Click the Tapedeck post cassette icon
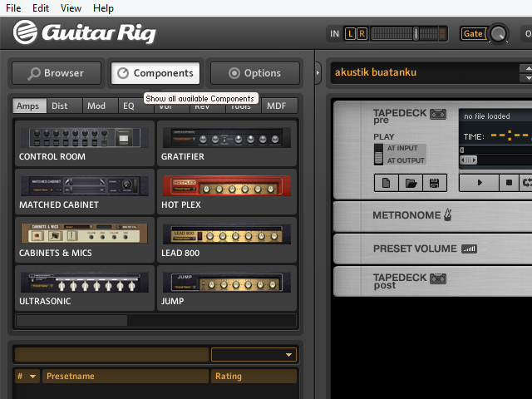This screenshot has height=399, width=532. [438, 279]
